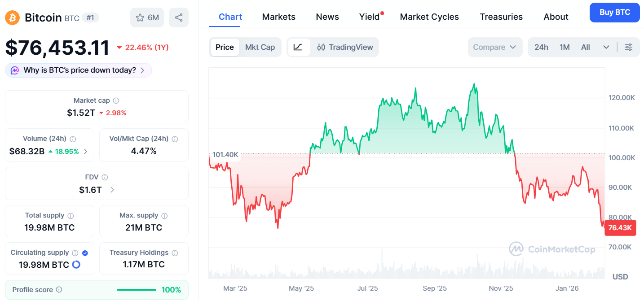644x301 pixels.
Task: Add Bitcoin to watchlist with star button
Action: click(x=147, y=17)
